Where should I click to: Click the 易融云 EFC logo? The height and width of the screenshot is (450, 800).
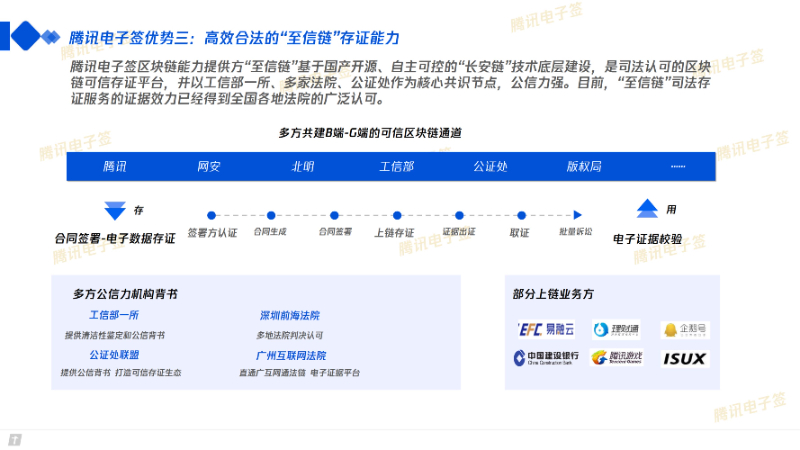546,330
